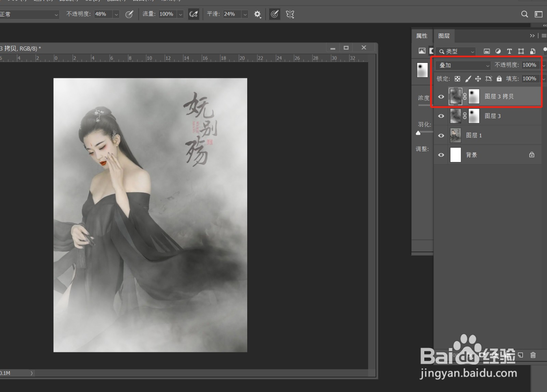
Task: Select 图层 3 image thumbnail
Action: [455, 116]
